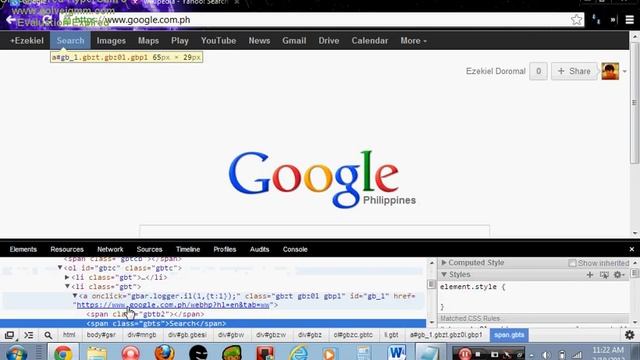This screenshot has width=640, height=360.
Task: Open YouTube in Google bar
Action: (x=218, y=41)
